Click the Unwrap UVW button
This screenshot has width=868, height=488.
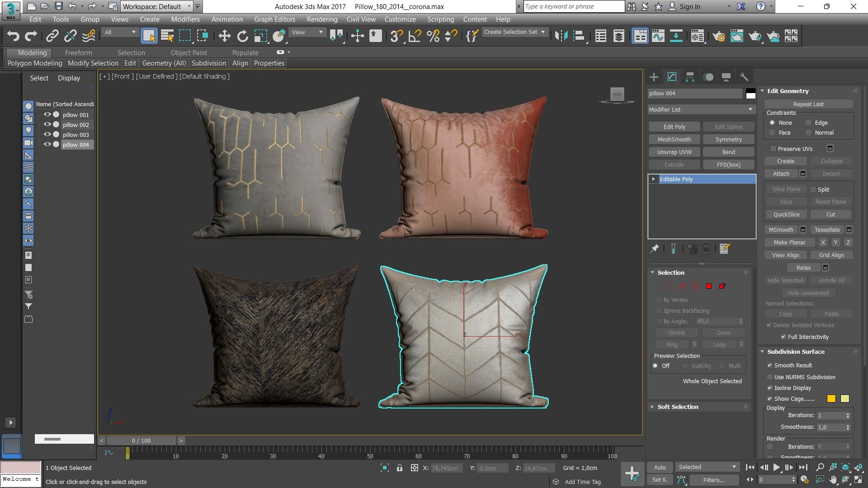coord(675,152)
